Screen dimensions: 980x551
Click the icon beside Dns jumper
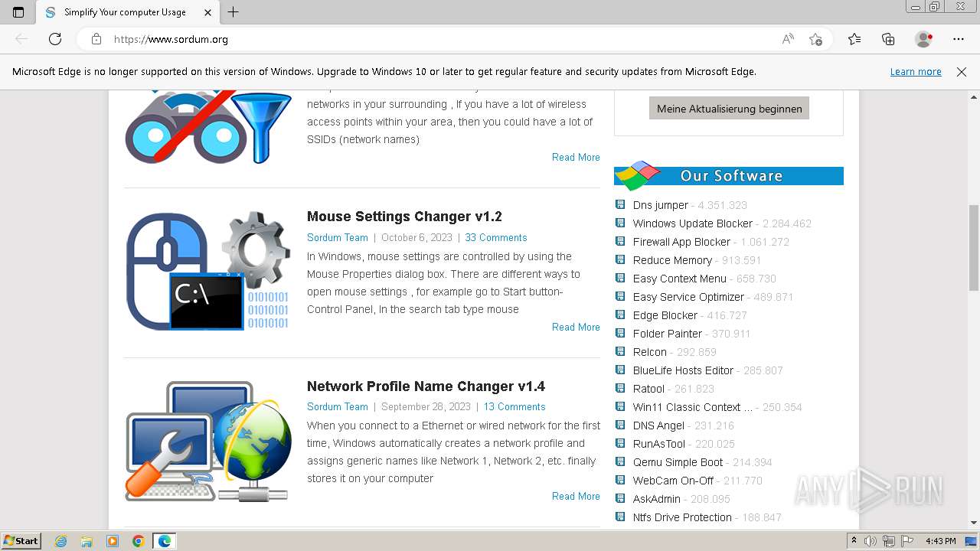pyautogui.click(x=620, y=204)
